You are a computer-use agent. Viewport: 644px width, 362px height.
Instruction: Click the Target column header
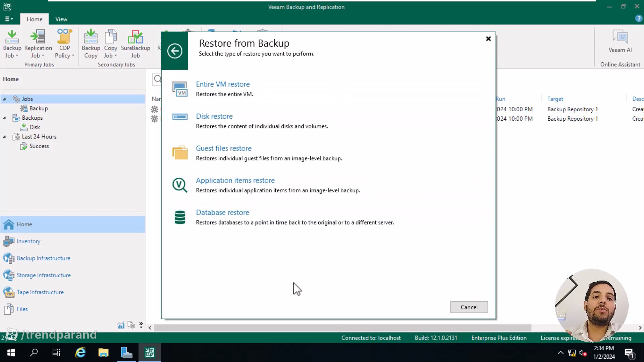click(x=555, y=99)
